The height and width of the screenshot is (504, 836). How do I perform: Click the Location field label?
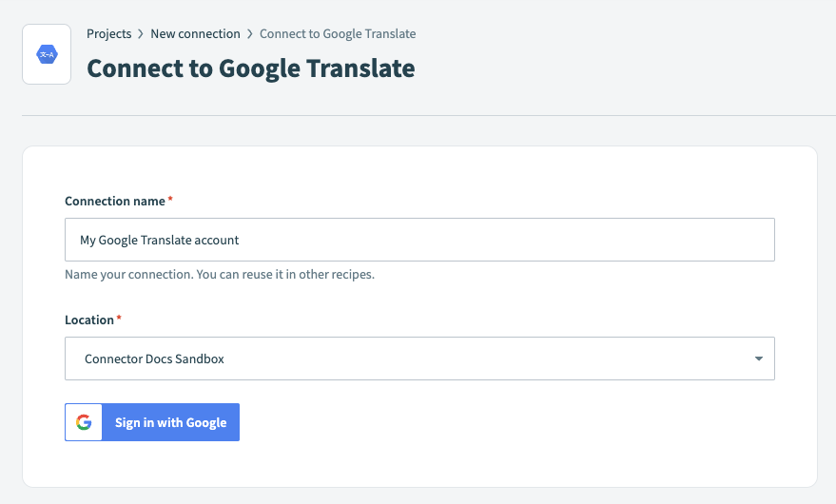[88, 320]
